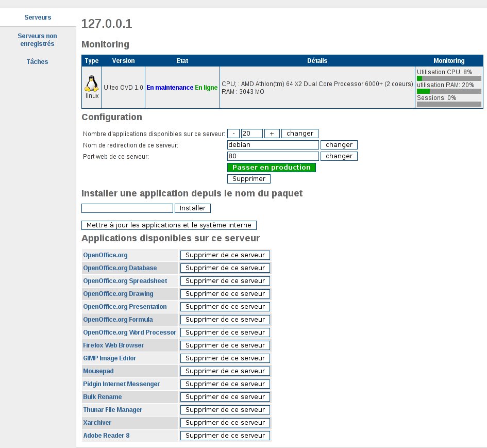Remove OpenOffice.org Formula from server
Screen dimensions: 487x448
click(225, 320)
